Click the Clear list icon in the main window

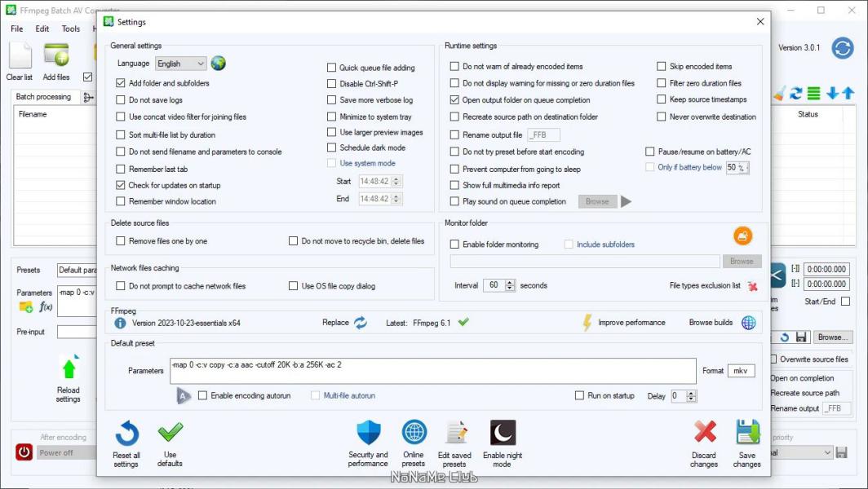20,56
